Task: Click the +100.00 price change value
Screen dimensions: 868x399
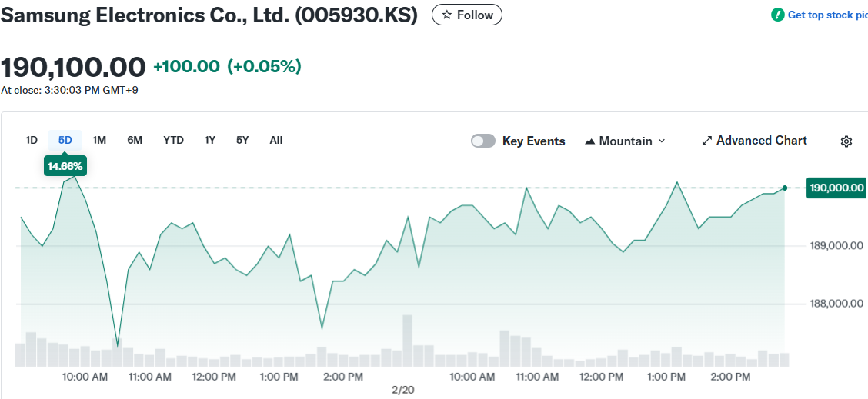Action: (x=186, y=66)
